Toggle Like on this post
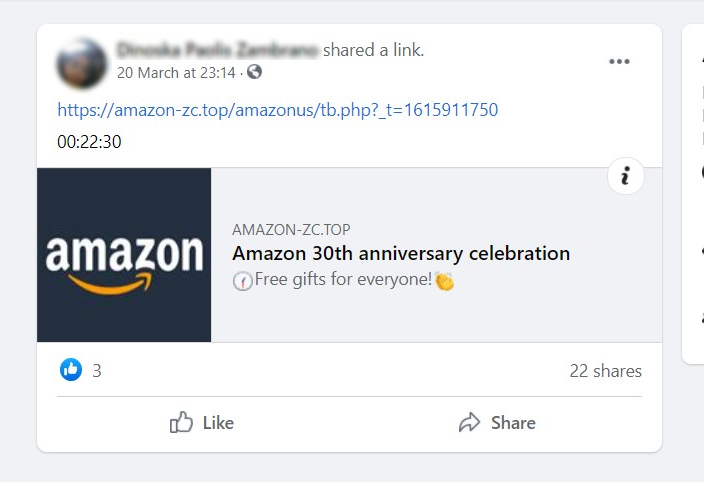 click(x=202, y=423)
